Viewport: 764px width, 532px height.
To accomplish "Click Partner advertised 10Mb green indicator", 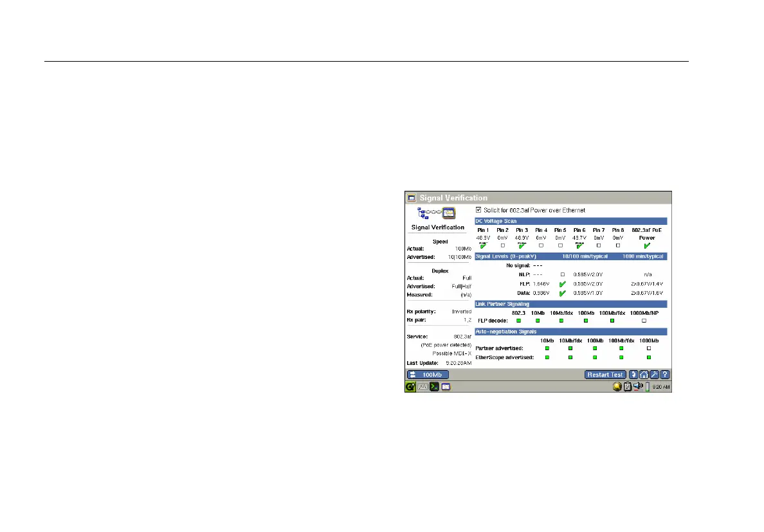I will point(547,348).
